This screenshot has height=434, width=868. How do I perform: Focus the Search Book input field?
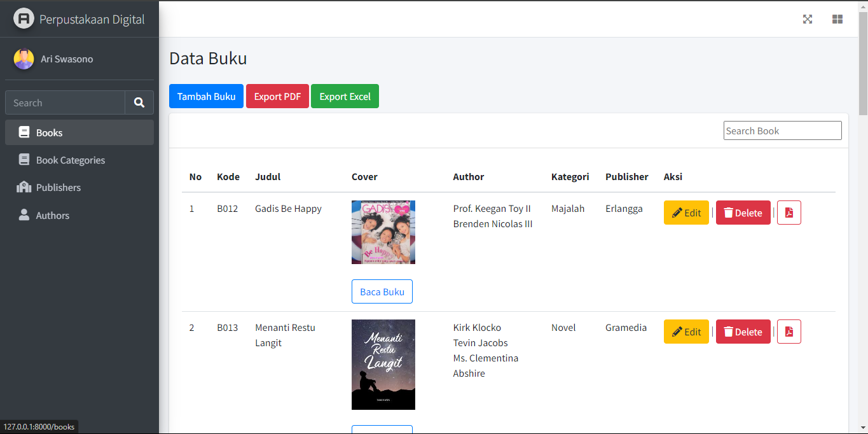782,130
